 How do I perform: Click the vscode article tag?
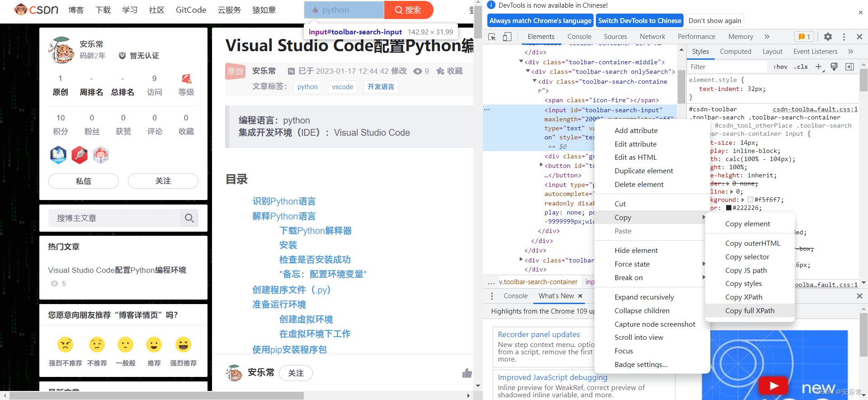coord(342,87)
